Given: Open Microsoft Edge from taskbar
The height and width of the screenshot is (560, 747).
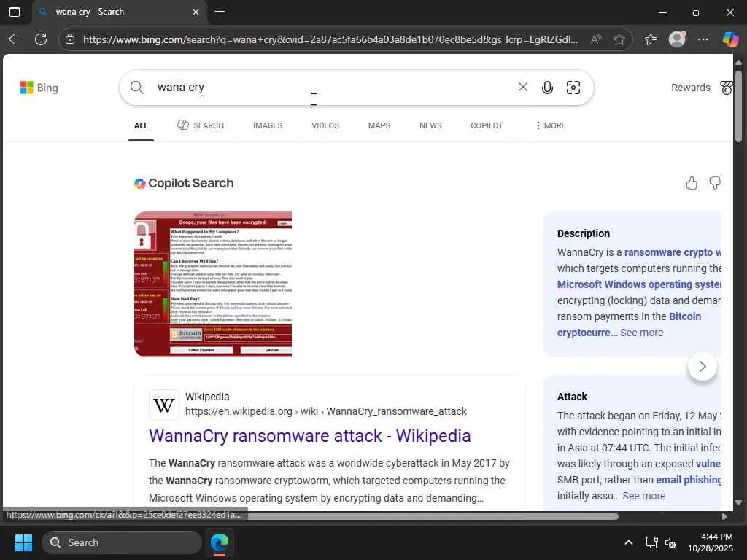Looking at the screenshot, I should point(220,542).
